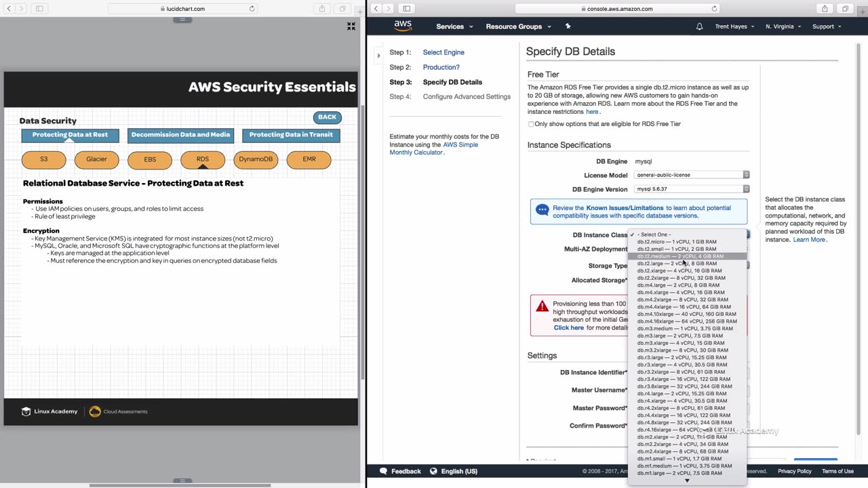868x488 pixels.
Task: Open the Trent Hayes account menu
Action: point(734,26)
